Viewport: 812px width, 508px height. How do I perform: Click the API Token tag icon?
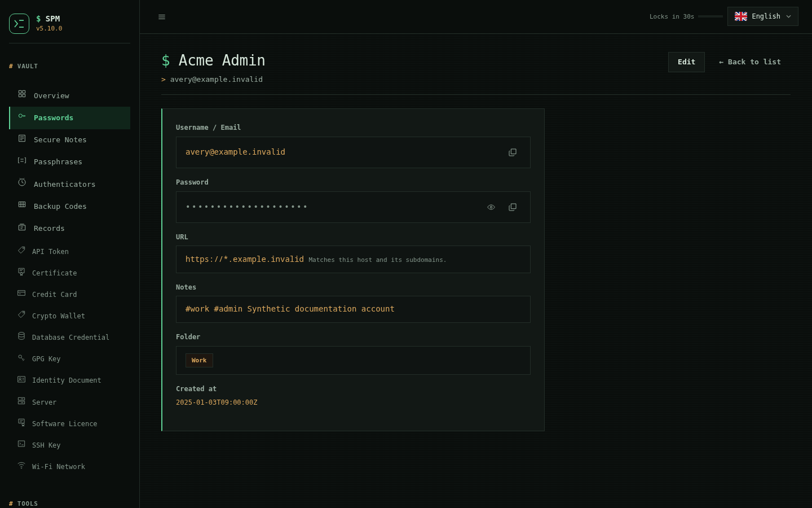(21, 250)
